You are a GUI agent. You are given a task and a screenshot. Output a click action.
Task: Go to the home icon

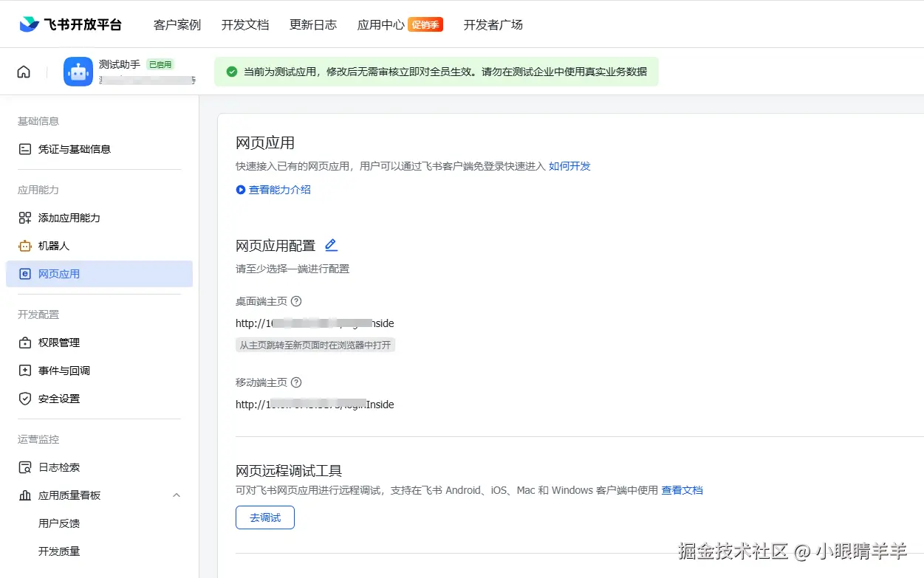(x=24, y=72)
